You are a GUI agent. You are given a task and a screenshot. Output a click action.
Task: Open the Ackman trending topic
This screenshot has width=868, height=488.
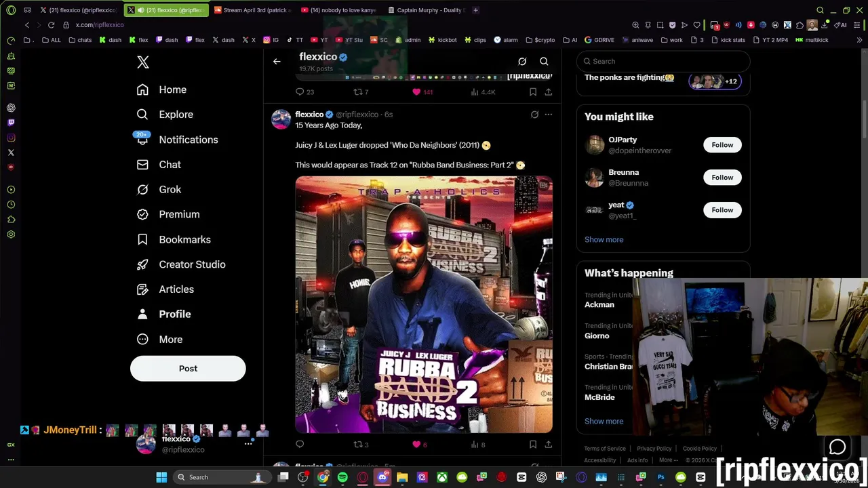[x=599, y=305]
